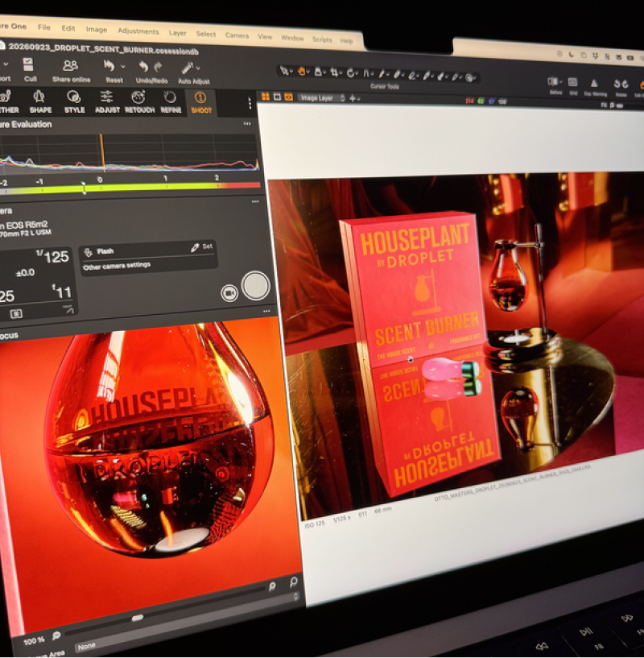This screenshot has height=658, width=644.
Task: Click the speech bubble icon next to 100 %
Action: [x=56, y=635]
